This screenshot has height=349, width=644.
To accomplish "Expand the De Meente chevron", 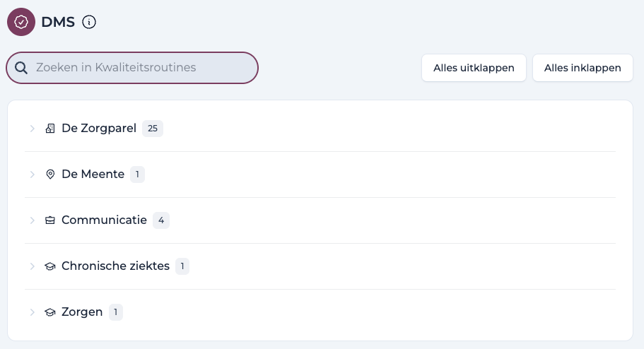I will (x=33, y=174).
